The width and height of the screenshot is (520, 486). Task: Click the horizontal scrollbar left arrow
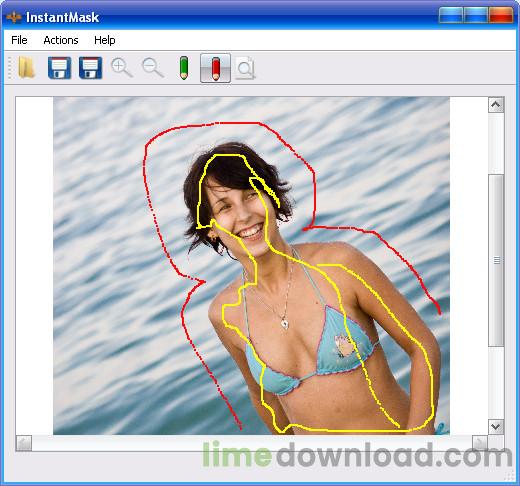click(24, 443)
